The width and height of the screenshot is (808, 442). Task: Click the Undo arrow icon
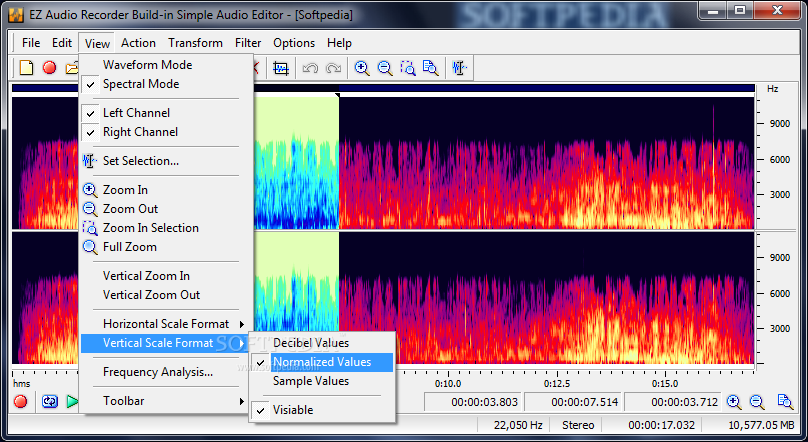coord(310,68)
